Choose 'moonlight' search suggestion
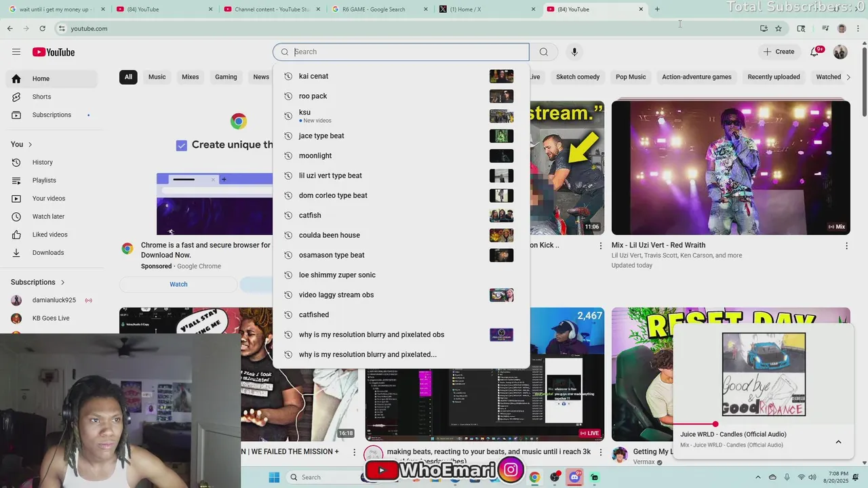The height and width of the screenshot is (488, 868). [x=401, y=156]
